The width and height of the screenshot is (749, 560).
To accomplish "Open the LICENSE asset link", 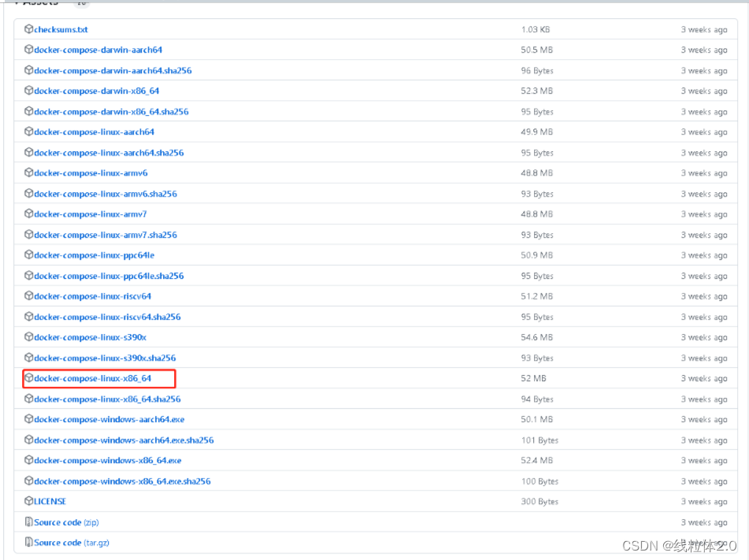I will point(50,502).
